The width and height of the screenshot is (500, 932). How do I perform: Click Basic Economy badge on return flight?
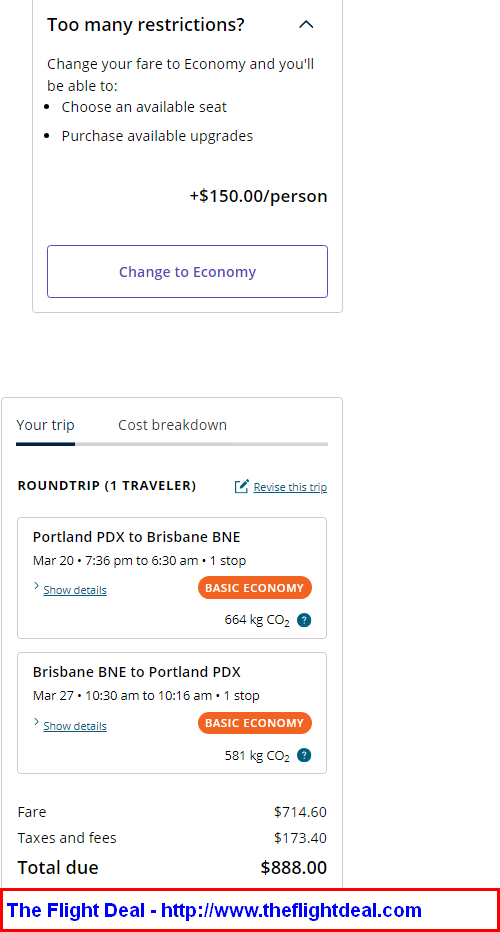click(x=254, y=723)
